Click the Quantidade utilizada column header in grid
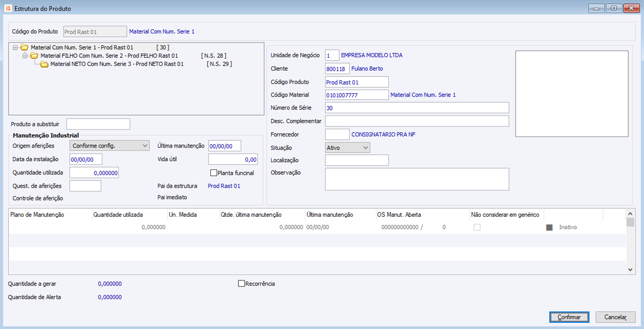Viewport: 644px width, 329px height. pyautogui.click(x=129, y=215)
